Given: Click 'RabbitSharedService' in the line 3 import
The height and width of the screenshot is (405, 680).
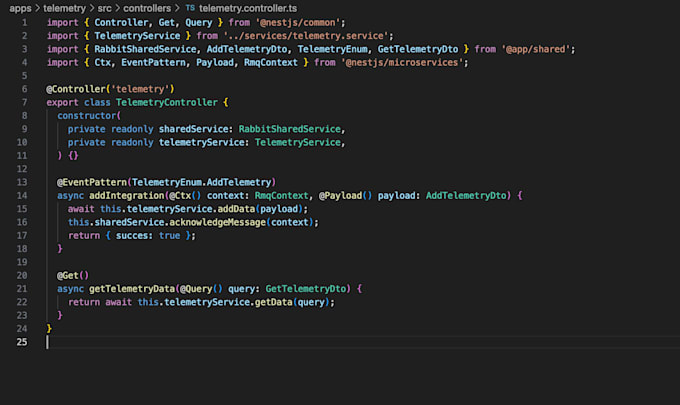Looking at the screenshot, I should click(145, 49).
